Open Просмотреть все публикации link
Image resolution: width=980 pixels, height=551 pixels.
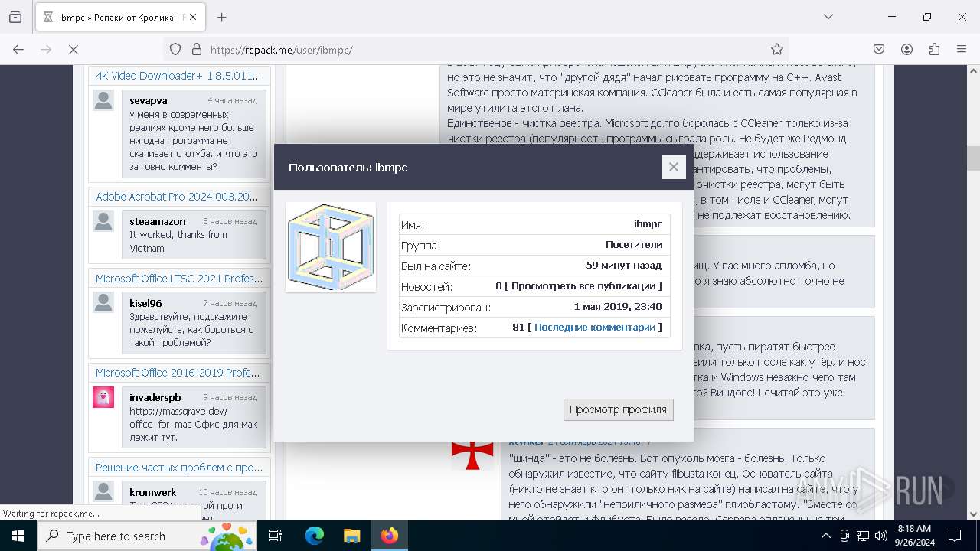(x=583, y=285)
